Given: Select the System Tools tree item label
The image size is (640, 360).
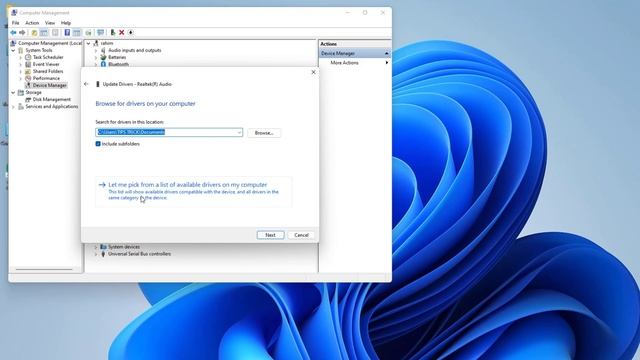Looking at the screenshot, I should coord(39,50).
